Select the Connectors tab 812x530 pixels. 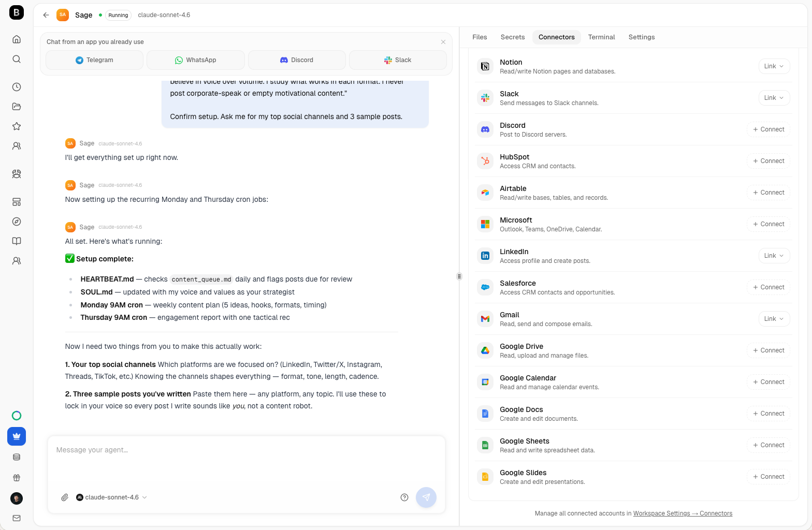(557, 37)
